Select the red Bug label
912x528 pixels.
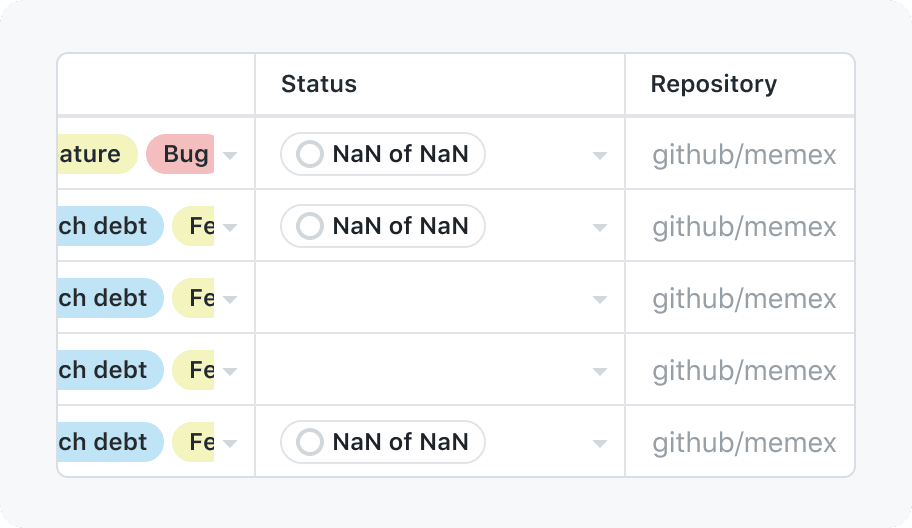coord(181,154)
